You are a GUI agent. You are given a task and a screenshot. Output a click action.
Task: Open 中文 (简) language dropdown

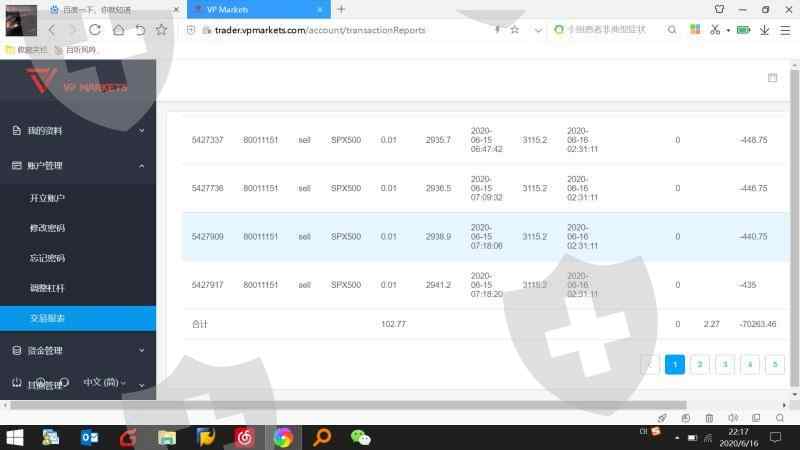(105, 382)
